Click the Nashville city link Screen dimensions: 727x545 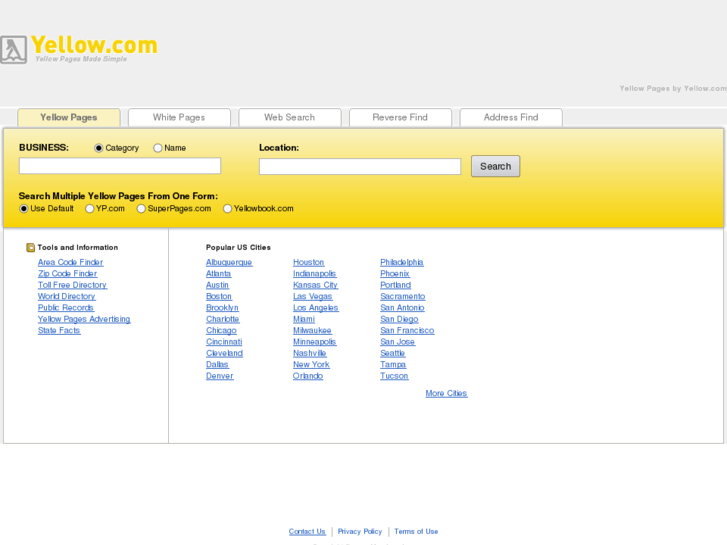[310, 353]
